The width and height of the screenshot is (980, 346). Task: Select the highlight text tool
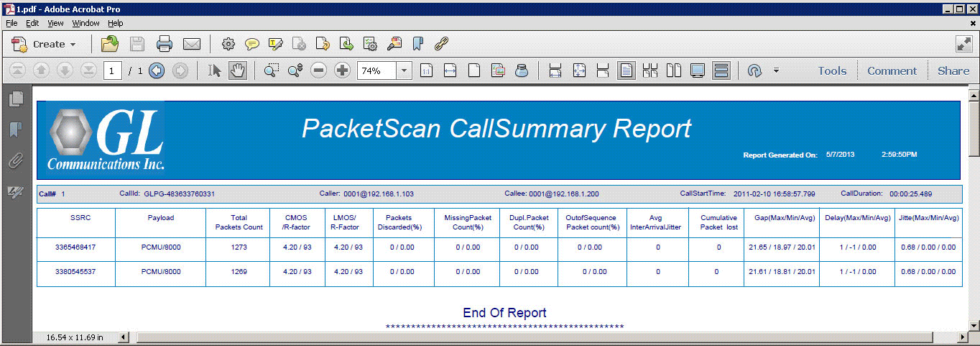click(x=276, y=44)
